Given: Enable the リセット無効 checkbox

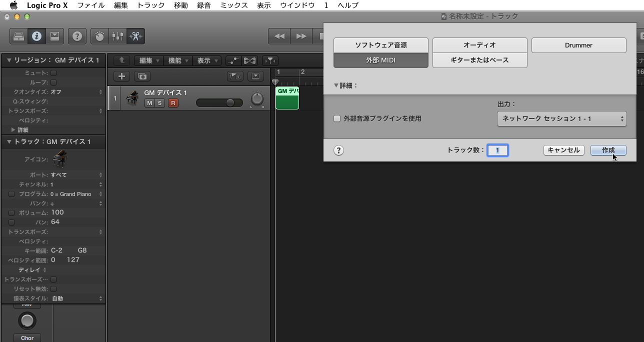Looking at the screenshot, I should tap(53, 289).
